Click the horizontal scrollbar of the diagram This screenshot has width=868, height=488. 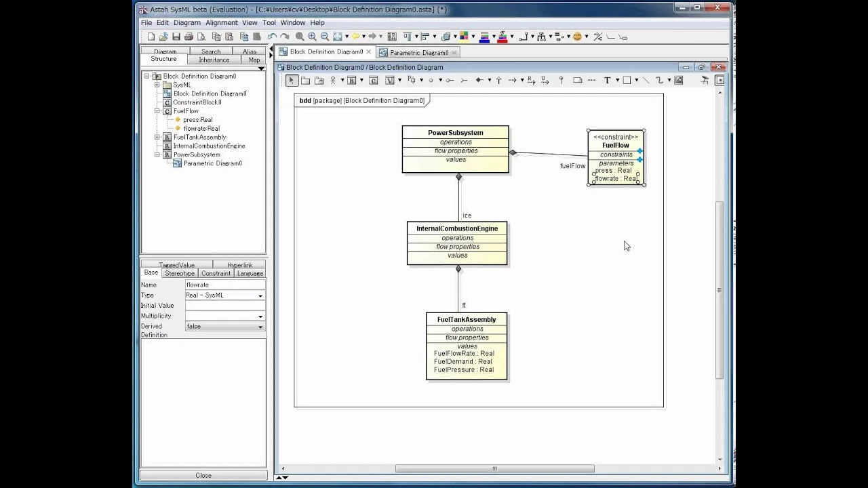pyautogui.click(x=494, y=468)
